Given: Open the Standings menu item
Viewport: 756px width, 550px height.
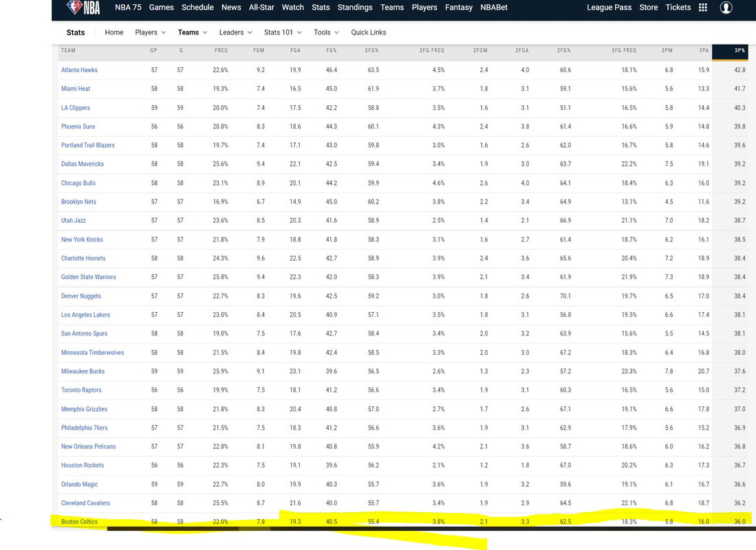Looking at the screenshot, I should click(x=355, y=8).
